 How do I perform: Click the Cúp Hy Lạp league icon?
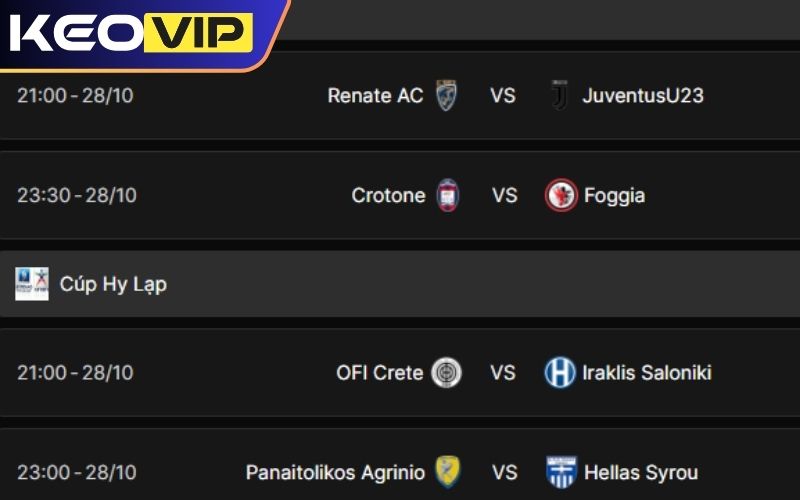click(x=32, y=284)
